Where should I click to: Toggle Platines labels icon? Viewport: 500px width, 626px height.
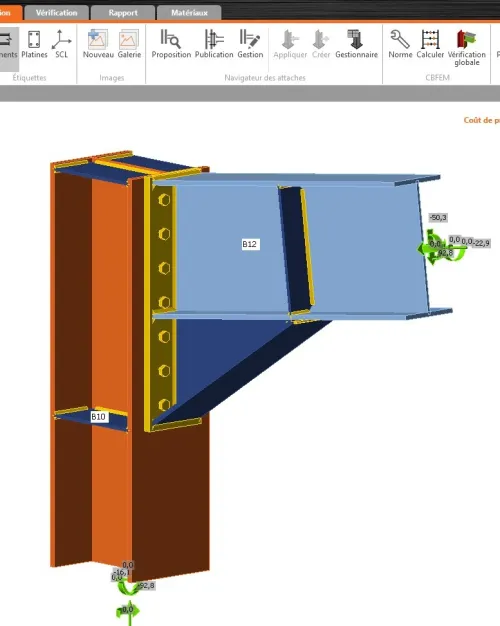point(34,45)
